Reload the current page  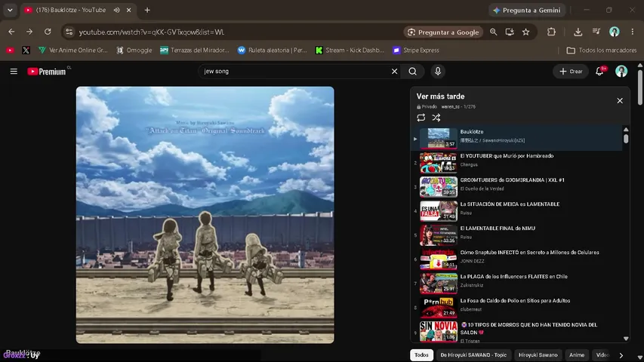click(x=48, y=32)
